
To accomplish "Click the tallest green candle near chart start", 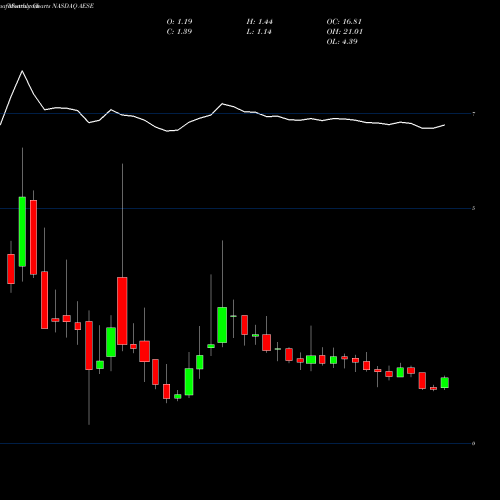I will [x=22, y=232].
